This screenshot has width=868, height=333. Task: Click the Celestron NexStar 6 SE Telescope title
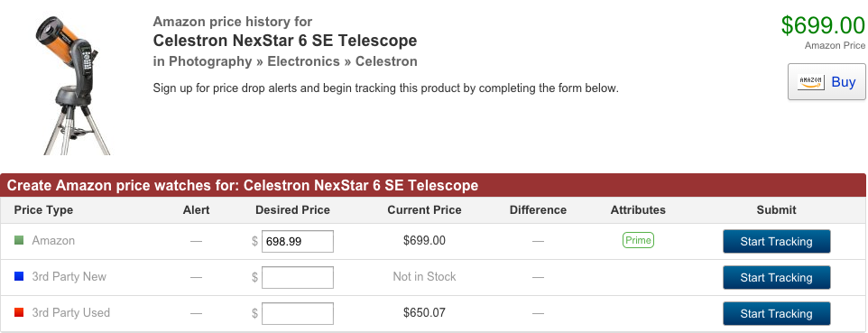point(284,41)
